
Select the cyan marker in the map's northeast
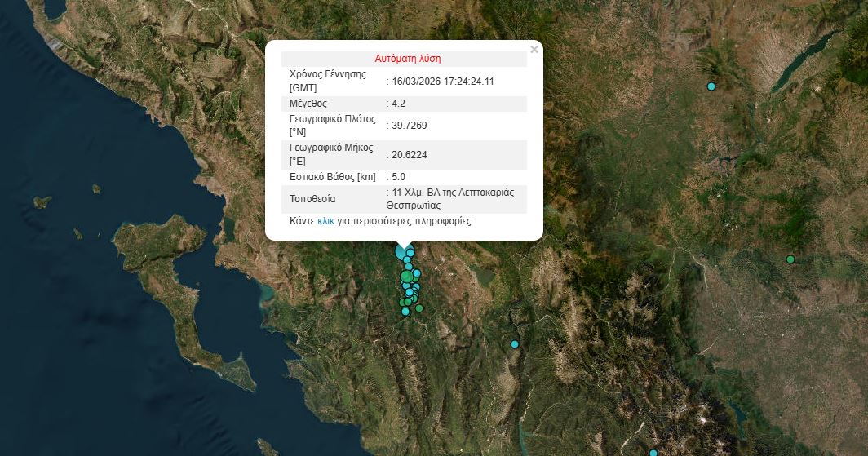pyautogui.click(x=711, y=86)
